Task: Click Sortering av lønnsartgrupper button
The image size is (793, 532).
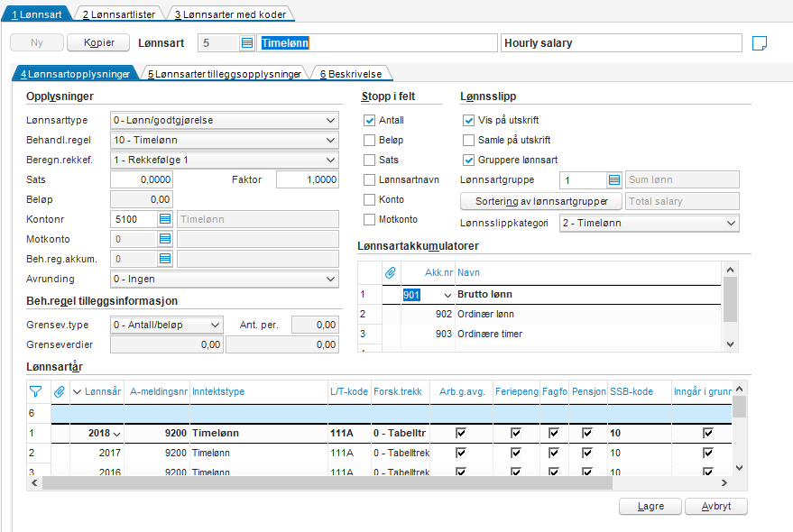Action: click(x=541, y=201)
